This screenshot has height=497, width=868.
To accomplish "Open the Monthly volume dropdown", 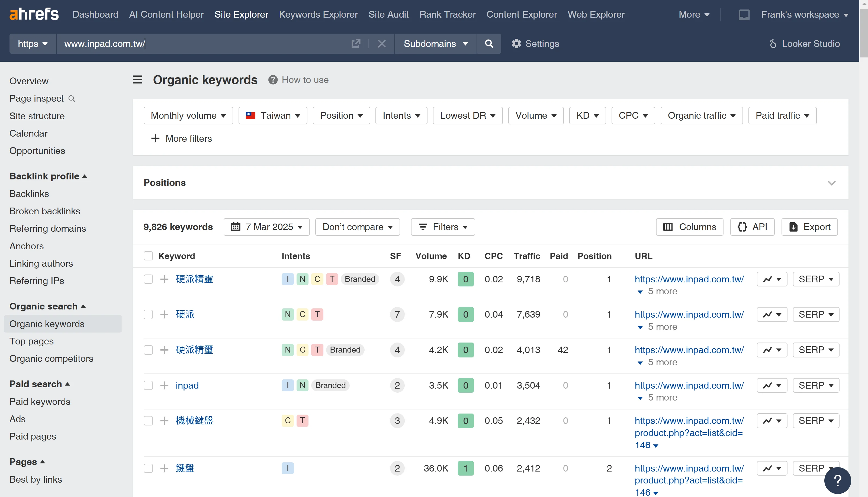I will tap(188, 115).
